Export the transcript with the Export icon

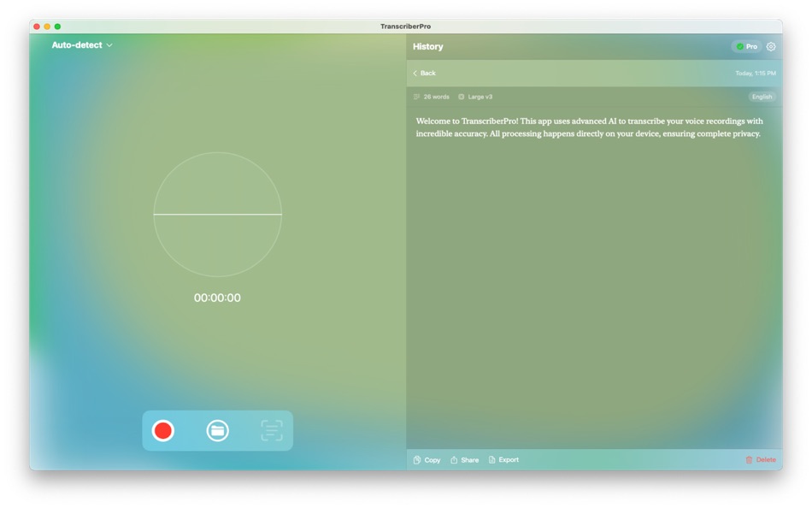coord(503,459)
